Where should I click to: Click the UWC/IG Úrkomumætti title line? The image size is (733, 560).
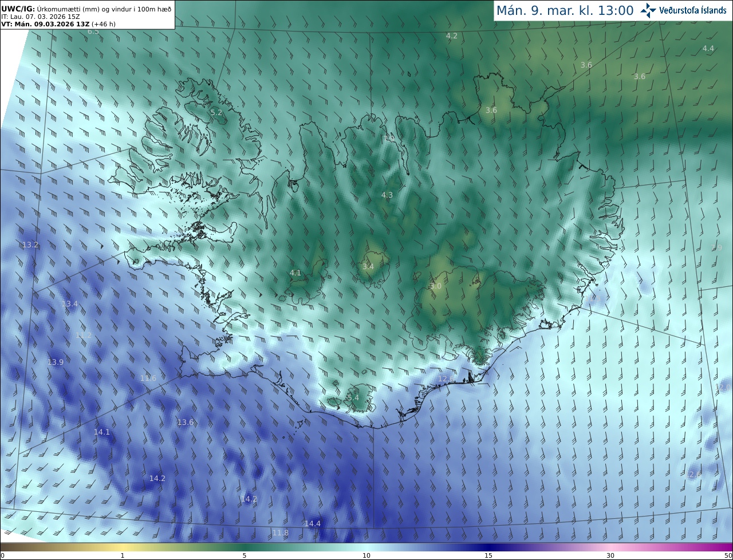pyautogui.click(x=86, y=10)
